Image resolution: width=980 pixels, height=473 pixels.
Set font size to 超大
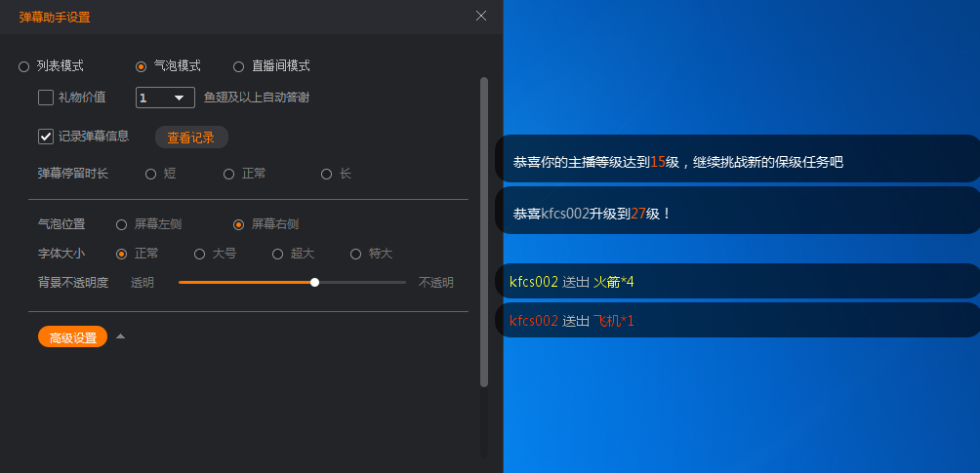pos(277,254)
